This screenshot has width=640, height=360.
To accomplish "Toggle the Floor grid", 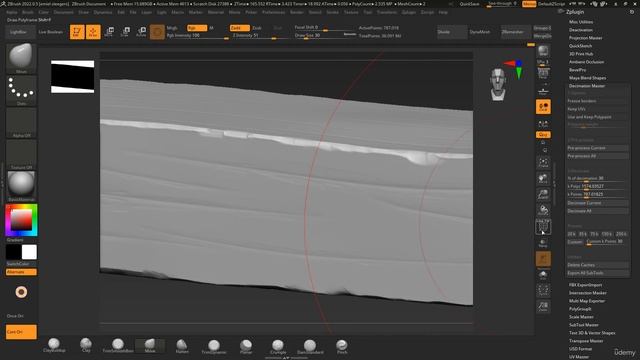I will (x=543, y=91).
